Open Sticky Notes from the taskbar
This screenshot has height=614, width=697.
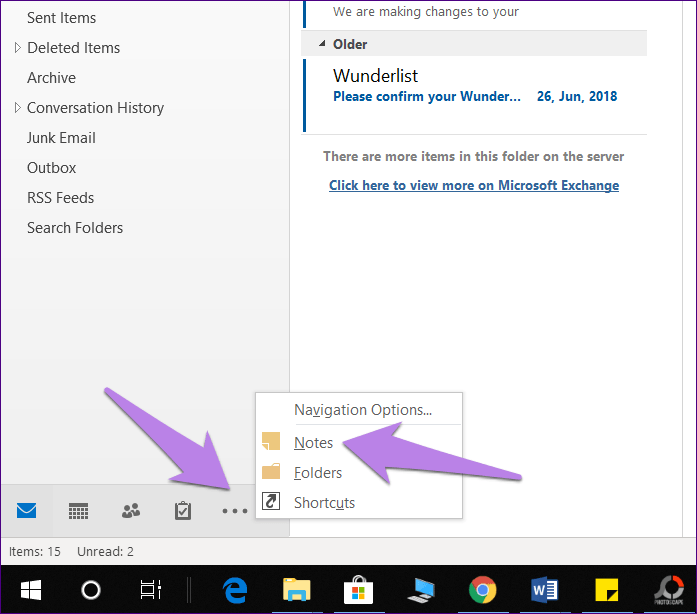606,590
